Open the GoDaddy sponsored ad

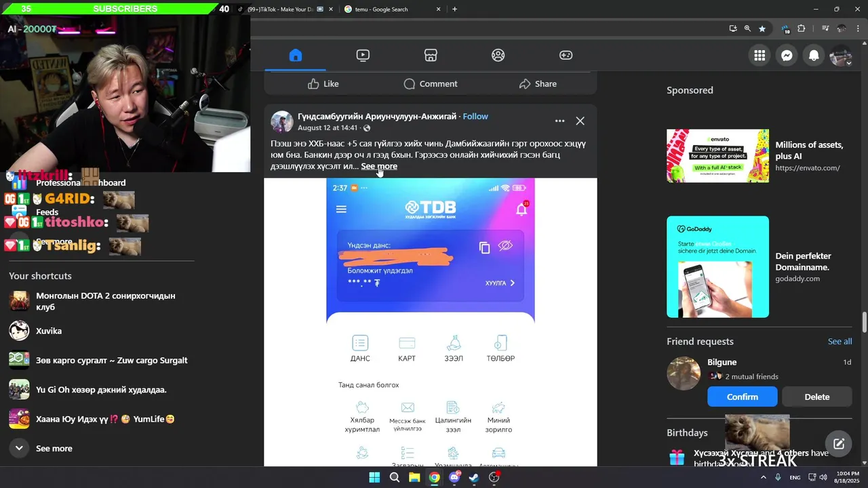[x=717, y=267]
